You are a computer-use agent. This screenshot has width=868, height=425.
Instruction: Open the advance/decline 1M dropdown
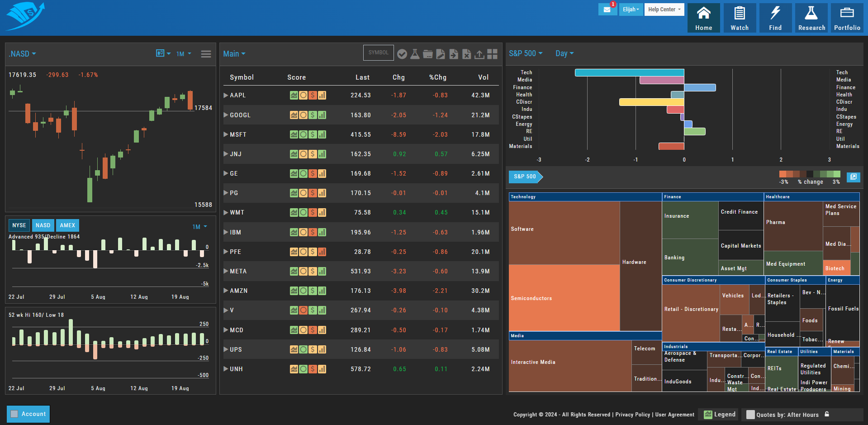pyautogui.click(x=199, y=227)
